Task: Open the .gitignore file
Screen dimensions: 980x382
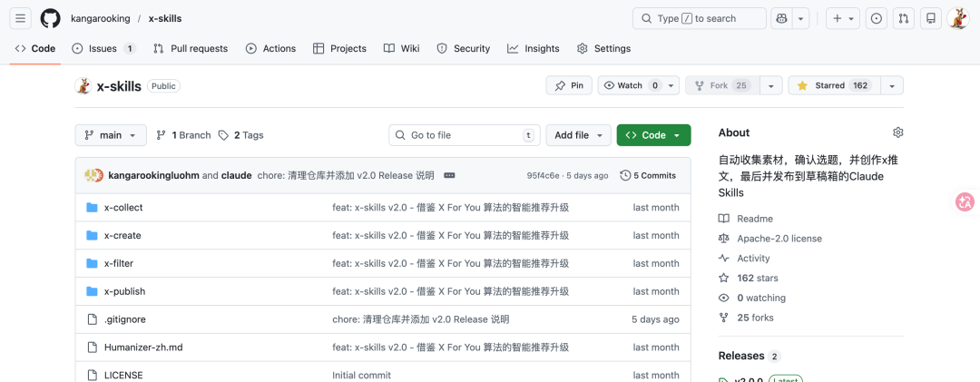Action: [125, 319]
